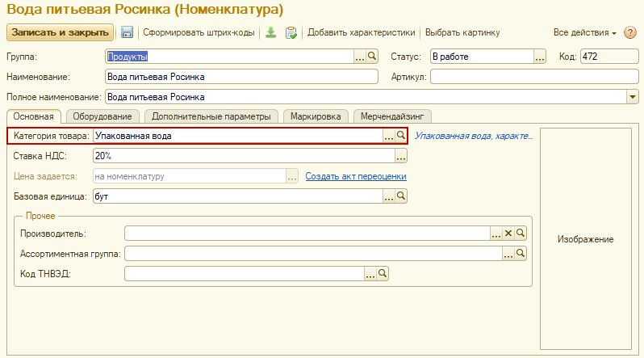Click the Группа field showing Продукты
Screen dimensions: 644x358
click(x=229, y=57)
